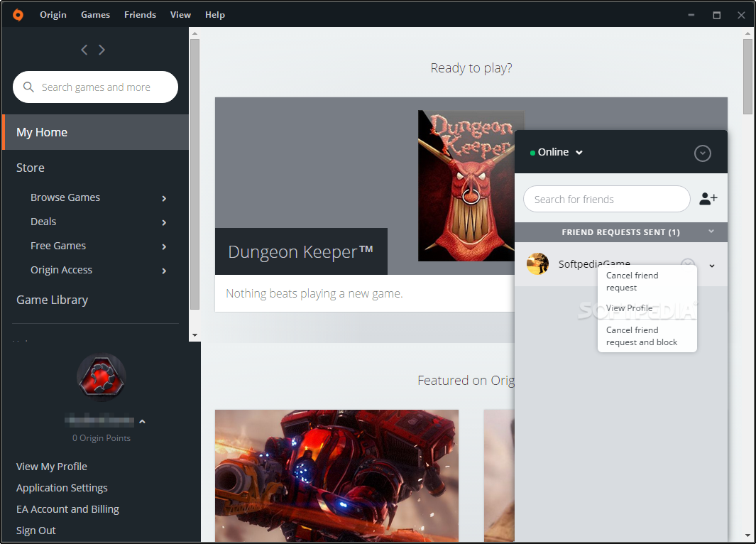
Task: Open Application Settings
Action: 62,488
